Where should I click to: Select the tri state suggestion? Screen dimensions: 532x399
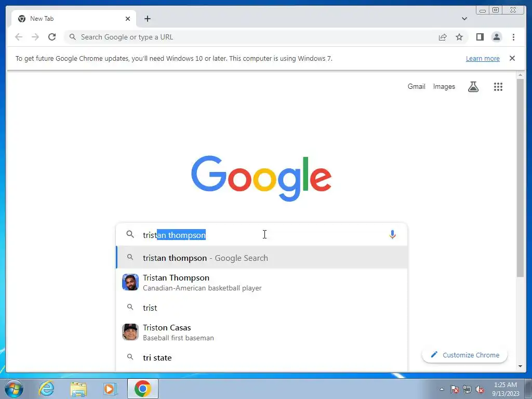click(x=262, y=357)
